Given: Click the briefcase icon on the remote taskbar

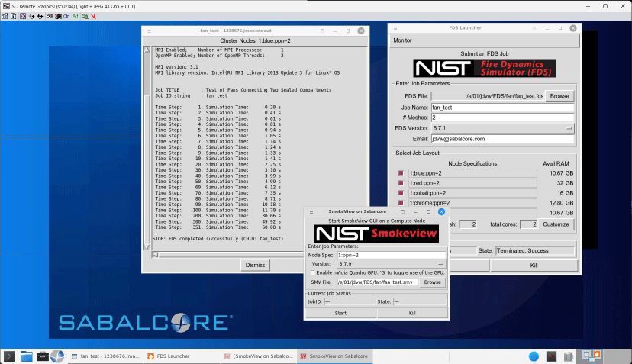Looking at the screenshot, I should (42, 356).
